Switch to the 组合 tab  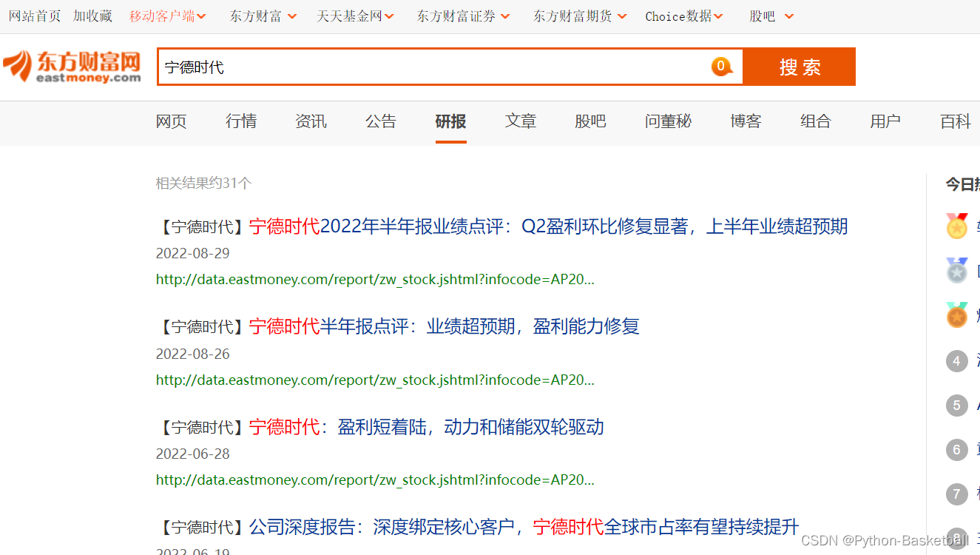click(816, 121)
